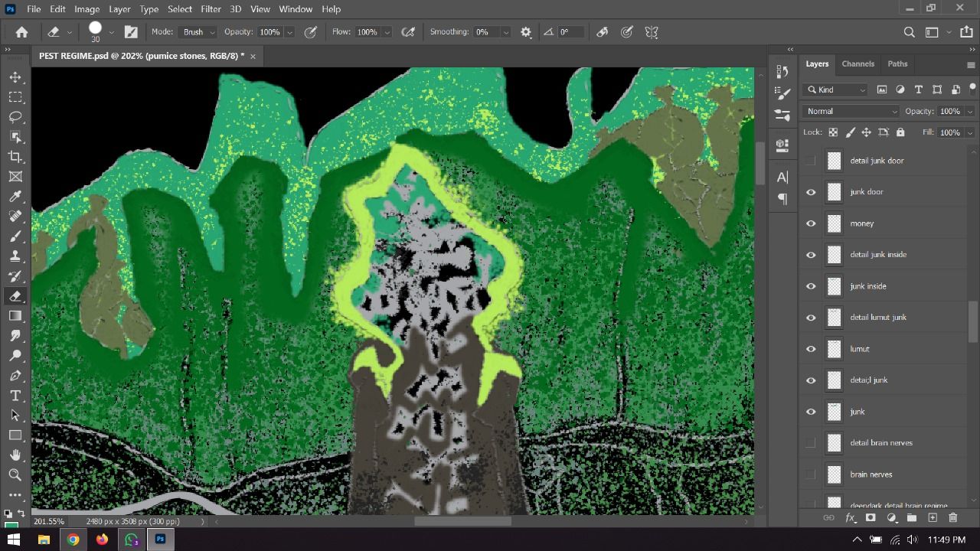Open the Character panel icon
980x551 pixels.
click(782, 178)
